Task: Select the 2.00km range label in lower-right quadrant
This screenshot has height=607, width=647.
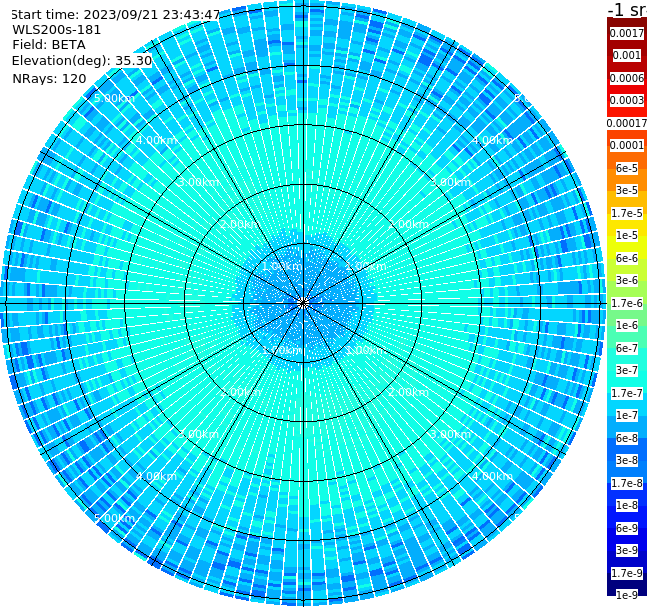Action: point(409,392)
